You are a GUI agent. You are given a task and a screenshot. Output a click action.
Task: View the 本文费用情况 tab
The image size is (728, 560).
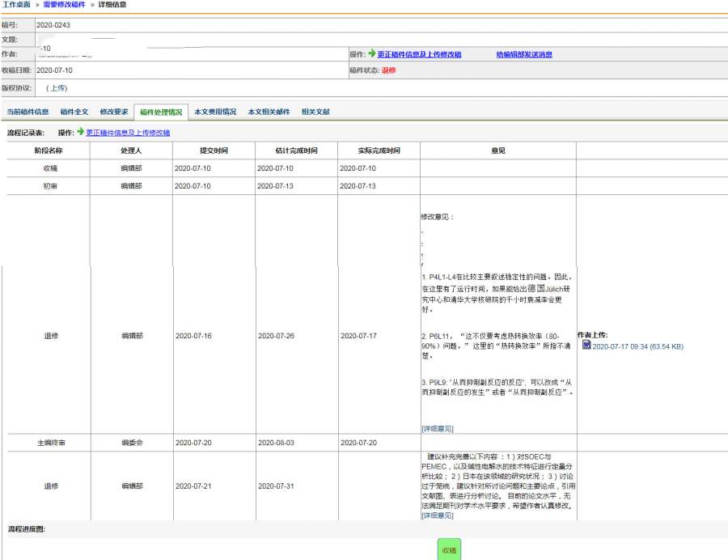(x=215, y=112)
